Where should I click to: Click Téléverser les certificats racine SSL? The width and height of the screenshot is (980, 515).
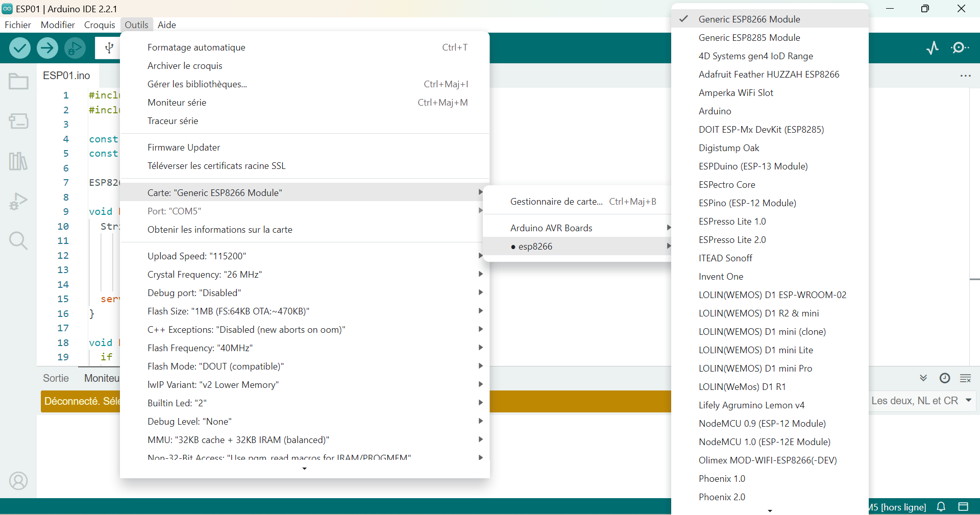tap(305, 166)
